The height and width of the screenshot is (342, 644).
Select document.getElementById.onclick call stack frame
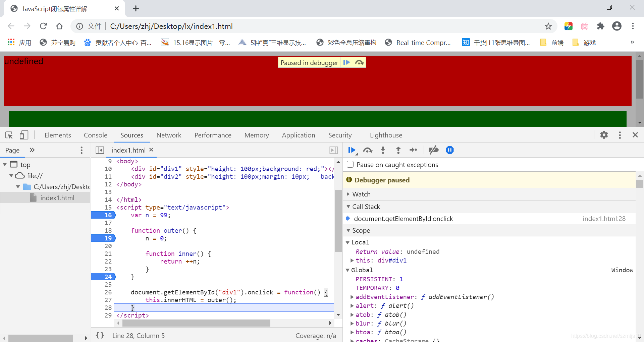click(489, 219)
